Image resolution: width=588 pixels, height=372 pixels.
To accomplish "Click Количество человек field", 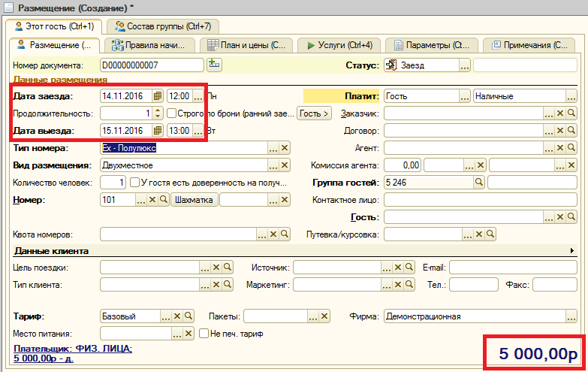I will 113,183.
